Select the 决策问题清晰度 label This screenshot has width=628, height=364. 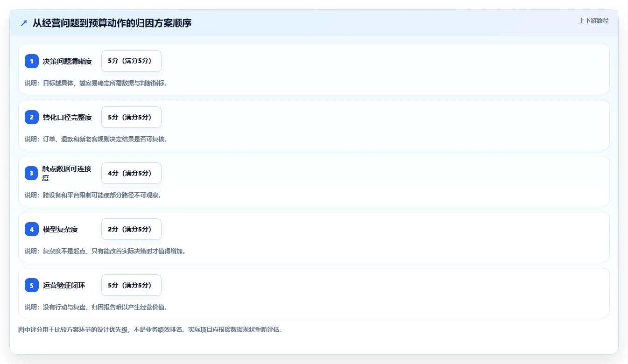click(67, 61)
